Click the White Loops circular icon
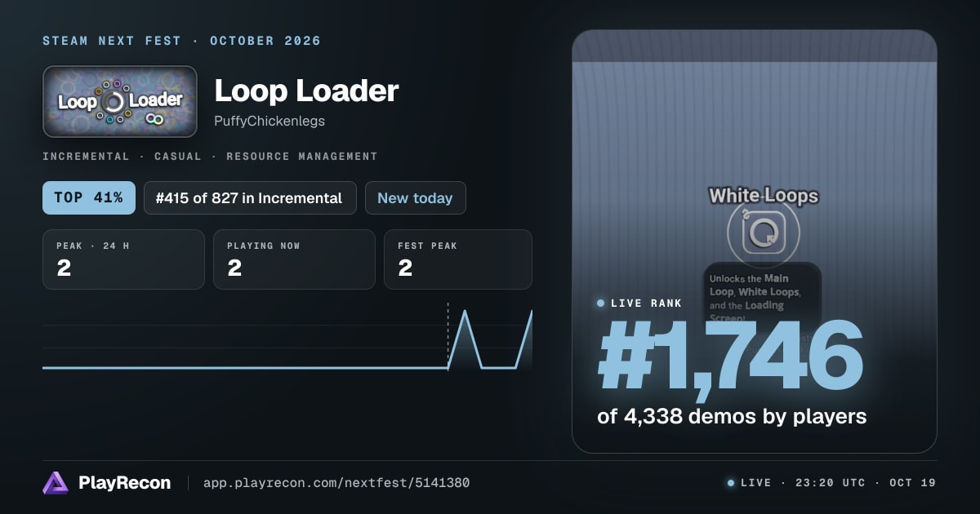Screen dimensions: 980x514 coord(764,233)
